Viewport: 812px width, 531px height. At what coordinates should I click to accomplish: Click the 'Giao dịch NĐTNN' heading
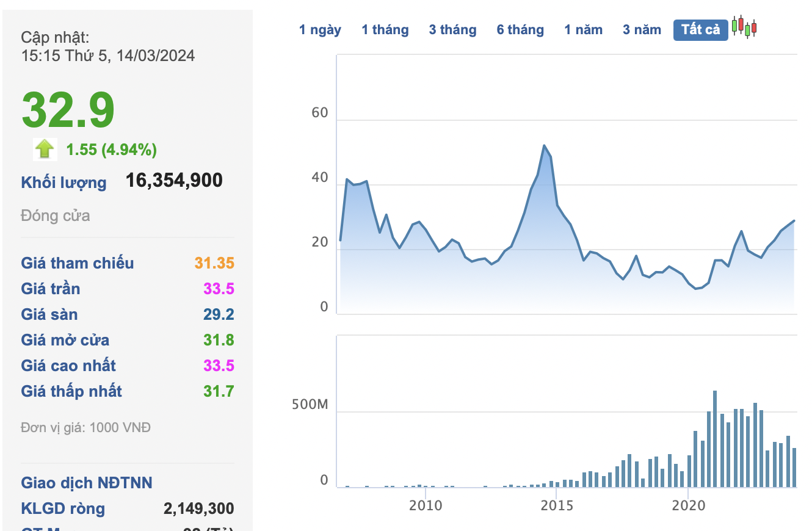[87, 483]
